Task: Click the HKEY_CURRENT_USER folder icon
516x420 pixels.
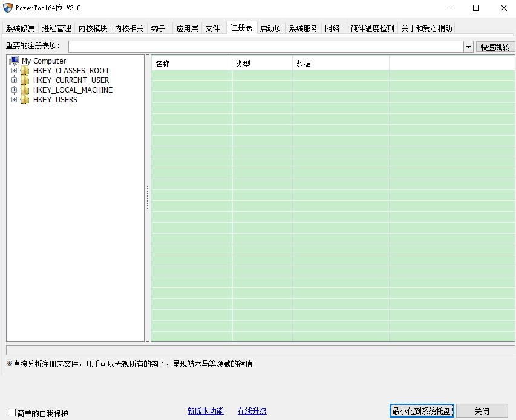Action: point(24,80)
